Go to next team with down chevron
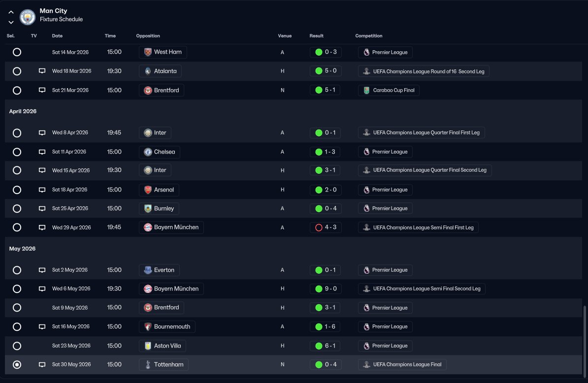The width and height of the screenshot is (588, 383). click(x=11, y=22)
